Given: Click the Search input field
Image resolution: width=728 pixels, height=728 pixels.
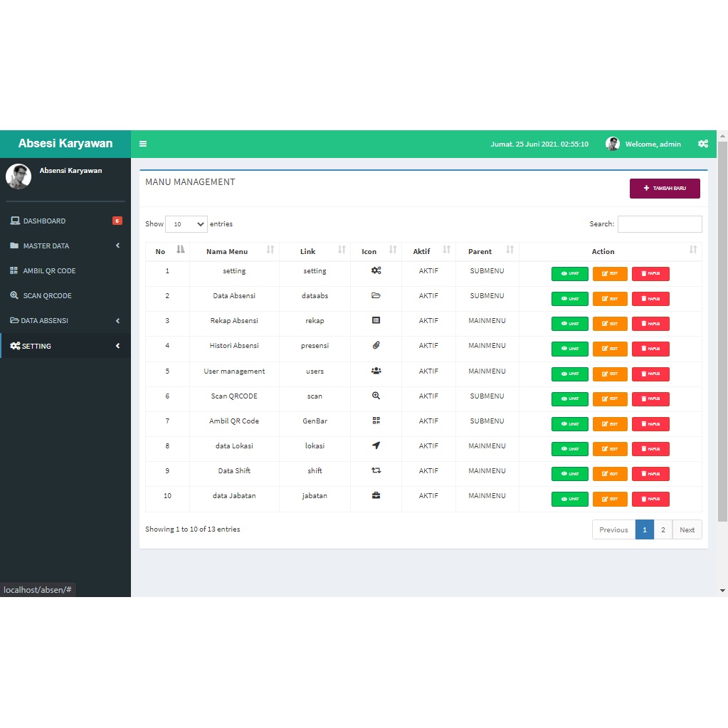Looking at the screenshot, I should click(659, 224).
